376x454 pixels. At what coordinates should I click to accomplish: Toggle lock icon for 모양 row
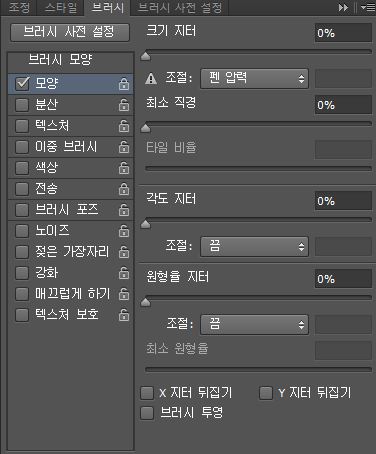point(124,84)
